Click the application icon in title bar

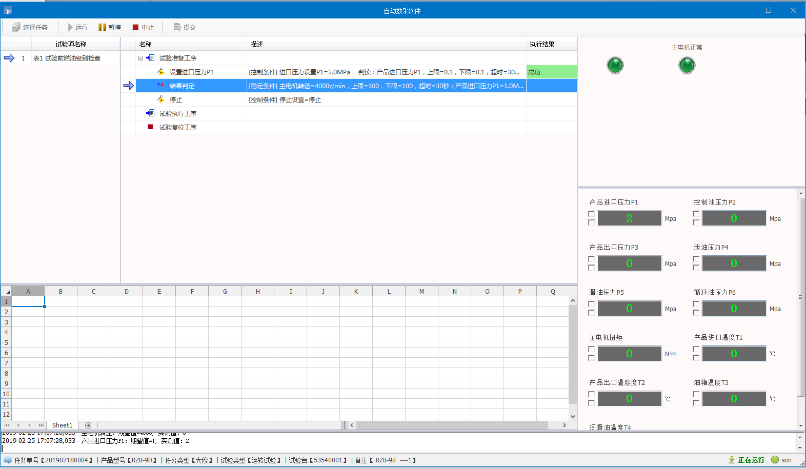point(8,10)
